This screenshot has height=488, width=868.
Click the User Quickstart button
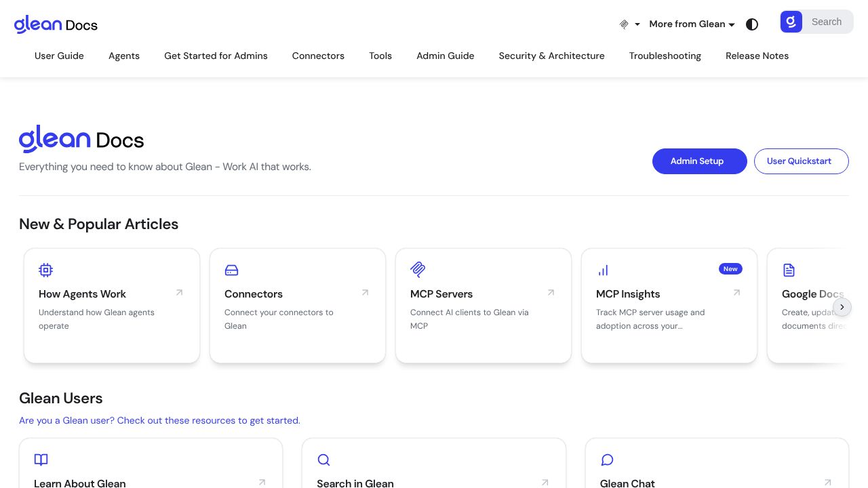(x=802, y=161)
